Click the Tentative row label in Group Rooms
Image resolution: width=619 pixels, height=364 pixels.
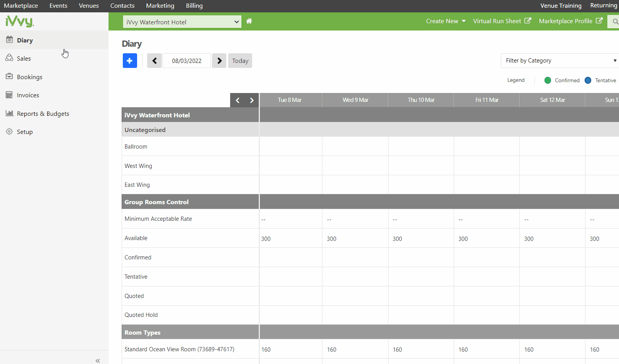click(x=136, y=277)
